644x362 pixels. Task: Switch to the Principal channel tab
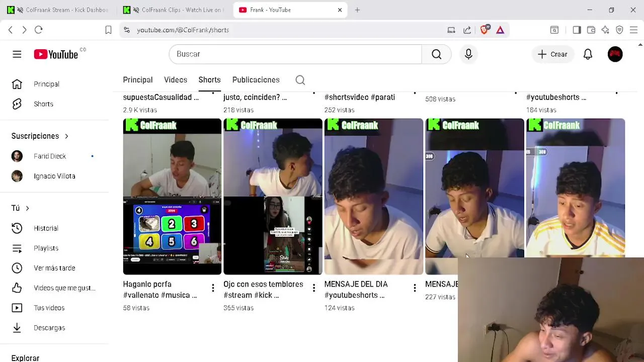(x=137, y=80)
